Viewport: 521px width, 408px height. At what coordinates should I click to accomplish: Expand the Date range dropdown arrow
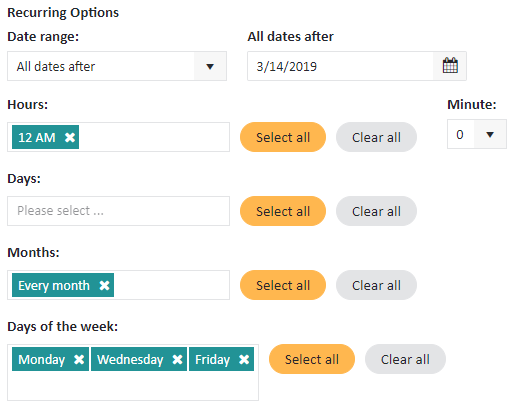(x=210, y=66)
